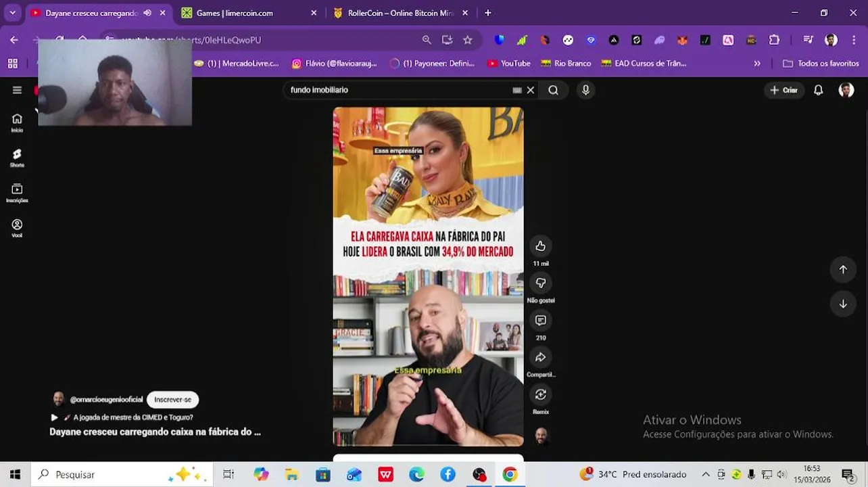Show hidden system tray icons
The width and height of the screenshot is (868, 487).
(x=706, y=474)
